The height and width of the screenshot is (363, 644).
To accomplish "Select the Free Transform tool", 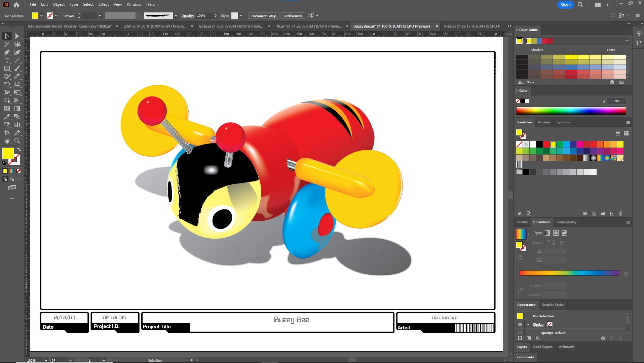I will (17, 92).
